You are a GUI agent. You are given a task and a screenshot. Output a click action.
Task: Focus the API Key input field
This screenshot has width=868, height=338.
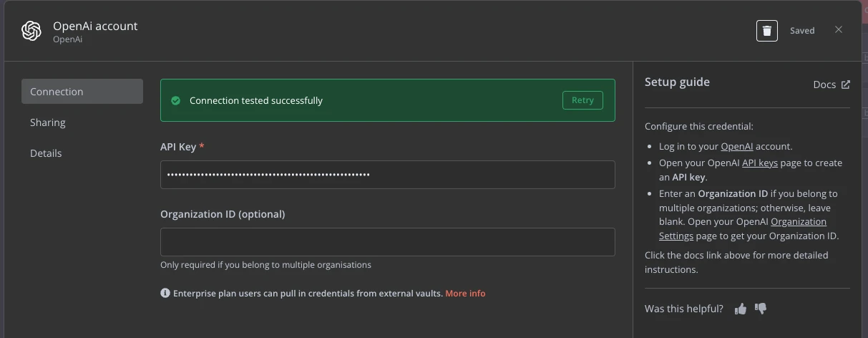[x=387, y=175]
